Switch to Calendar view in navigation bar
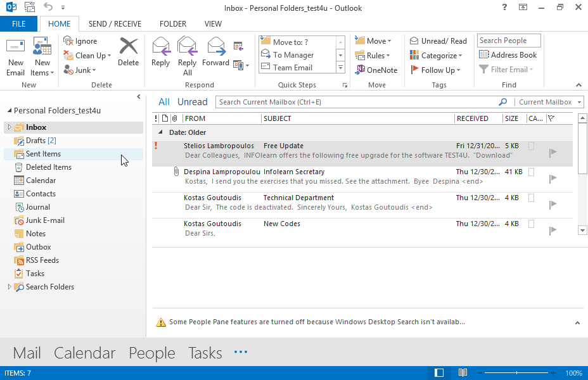 point(85,353)
